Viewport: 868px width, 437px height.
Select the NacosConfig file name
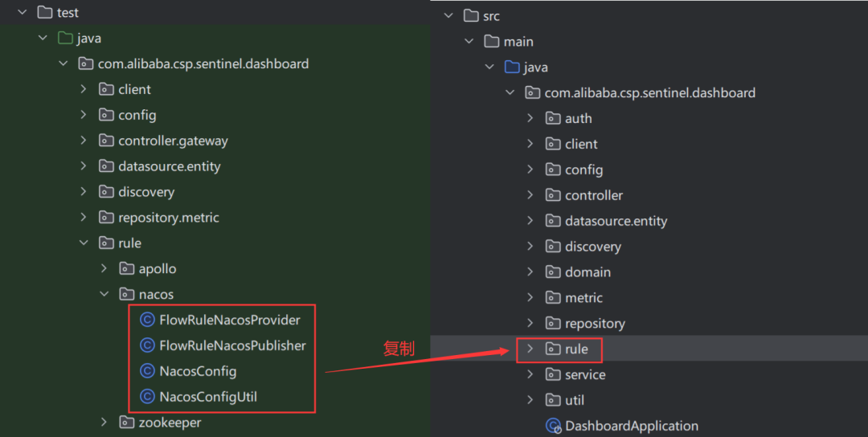coord(198,371)
